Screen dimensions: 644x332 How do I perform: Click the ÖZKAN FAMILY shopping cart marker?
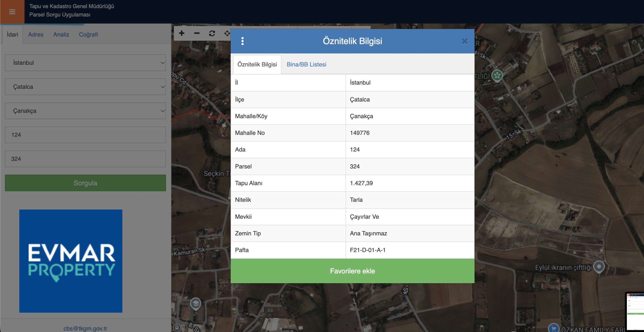(554, 328)
